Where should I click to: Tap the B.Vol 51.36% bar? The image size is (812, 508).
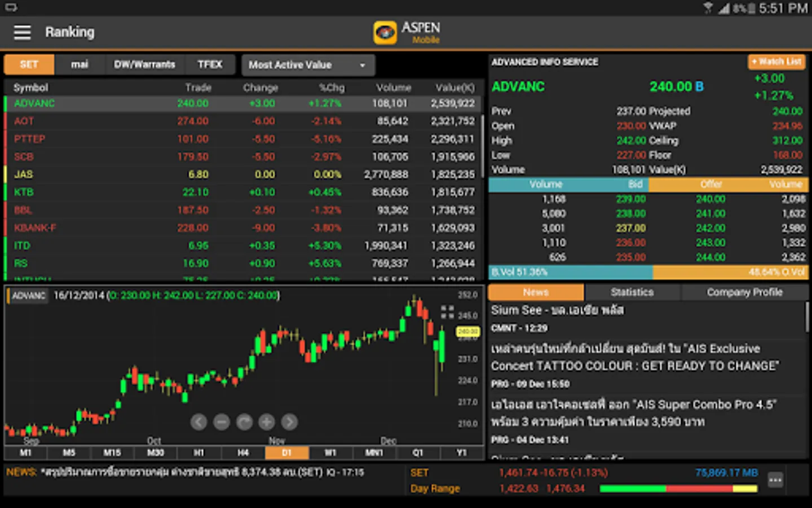pyautogui.click(x=570, y=272)
